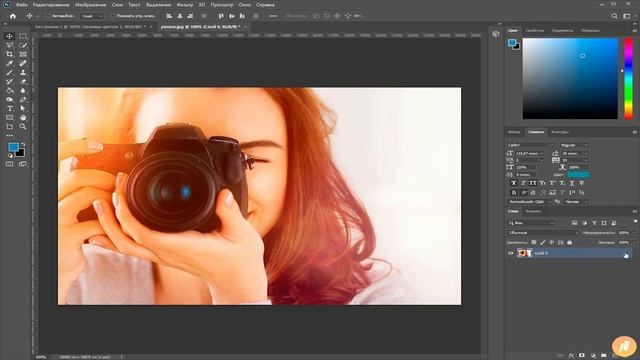This screenshot has height=360, width=640.
Task: Select the Path Selection arrow tool
Action: (23, 109)
